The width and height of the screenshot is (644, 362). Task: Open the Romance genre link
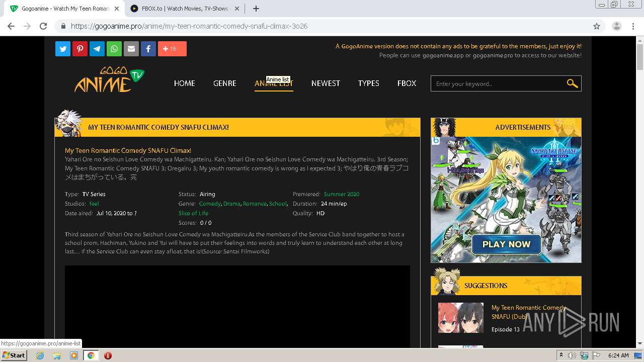(x=255, y=204)
